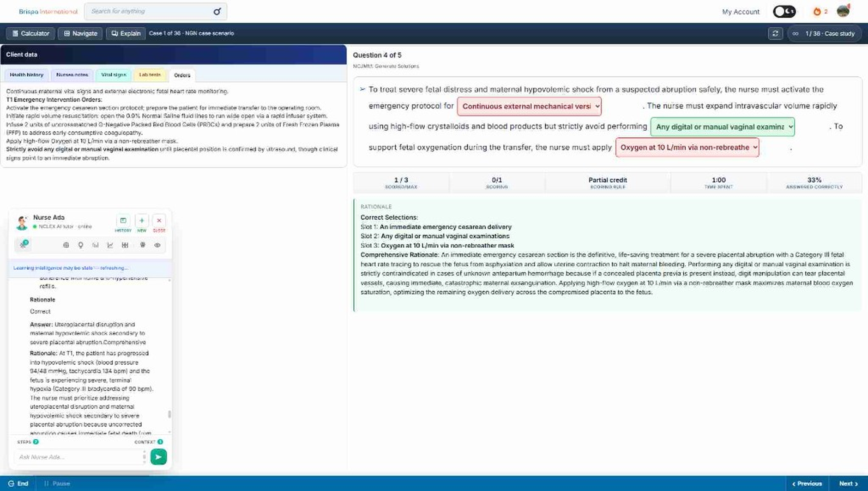Switch to Vital signs tab
Image resolution: width=868 pixels, height=491 pixels.
point(114,75)
